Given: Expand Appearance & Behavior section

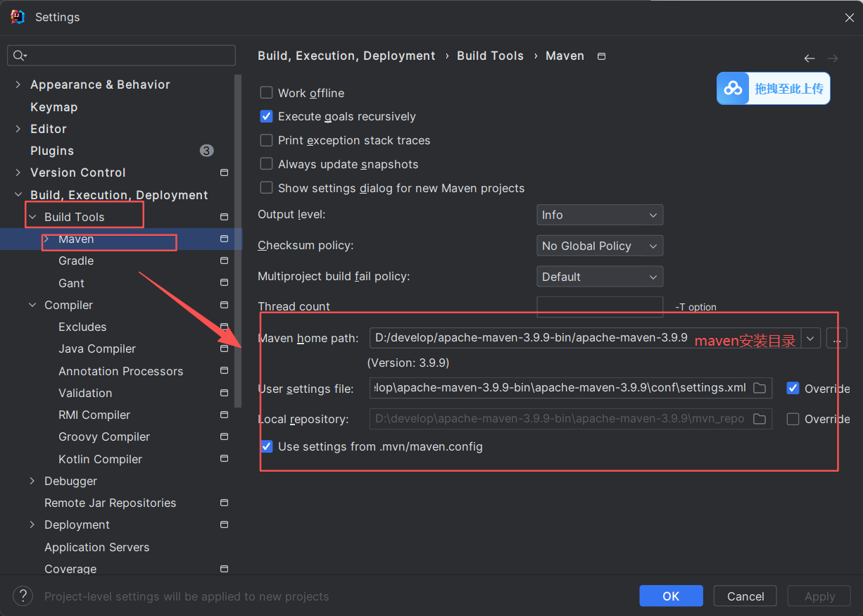Looking at the screenshot, I should [x=18, y=84].
